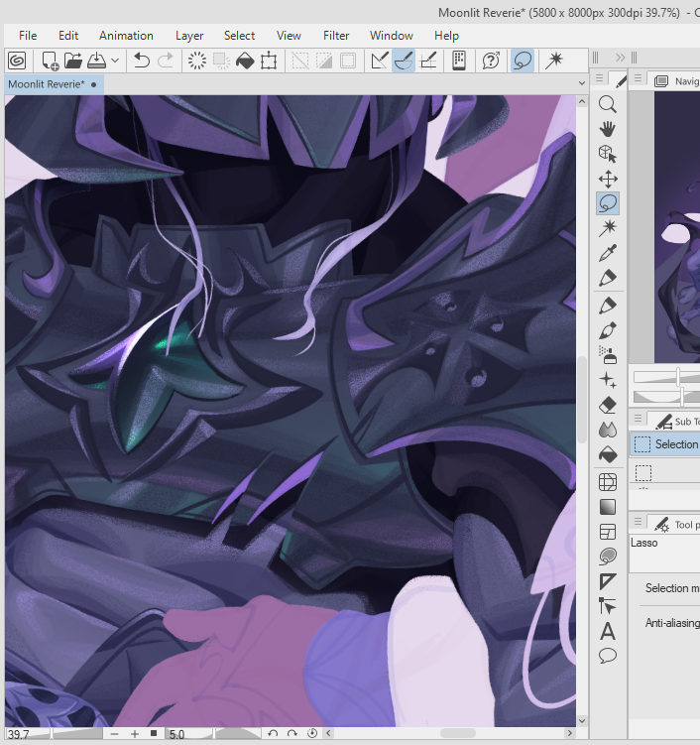
Task: Open the tool palette menu icon
Action: (599, 78)
